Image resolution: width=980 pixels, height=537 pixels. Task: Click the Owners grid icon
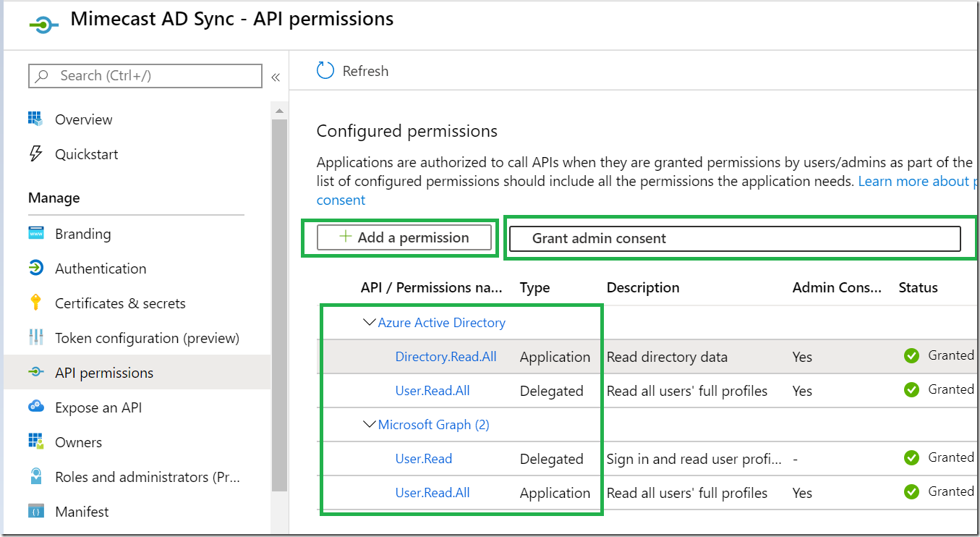[x=35, y=441]
